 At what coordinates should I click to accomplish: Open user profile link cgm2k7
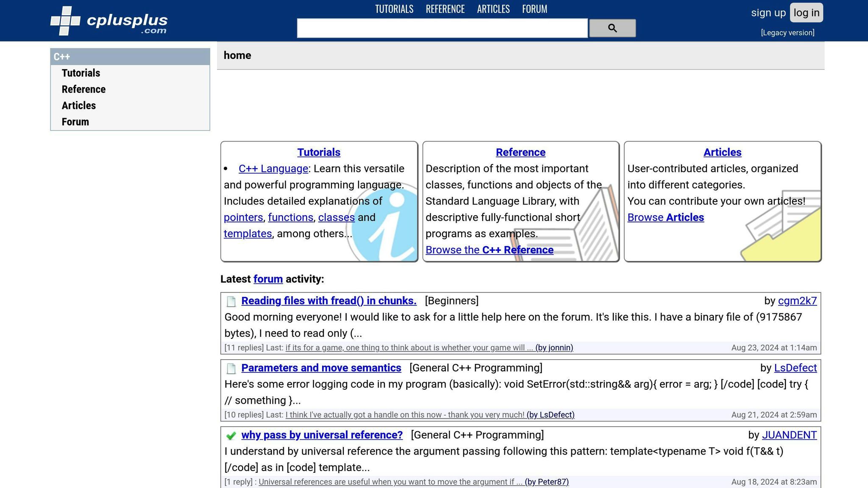point(798,301)
